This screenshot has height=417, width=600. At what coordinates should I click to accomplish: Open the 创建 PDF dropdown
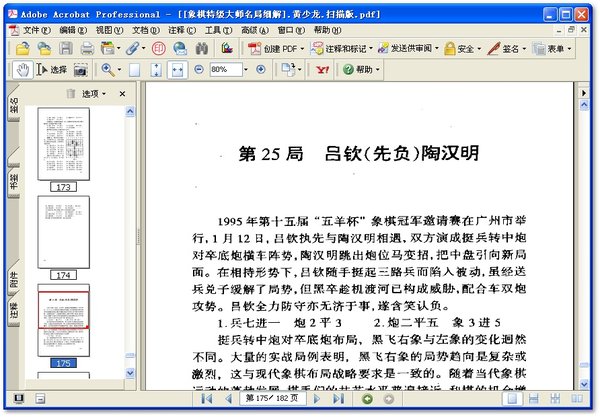tap(276, 49)
